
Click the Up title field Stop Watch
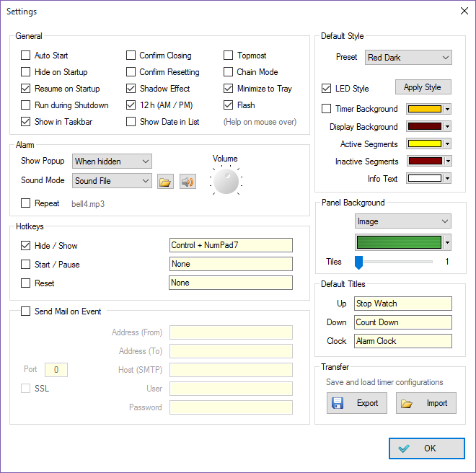click(403, 304)
